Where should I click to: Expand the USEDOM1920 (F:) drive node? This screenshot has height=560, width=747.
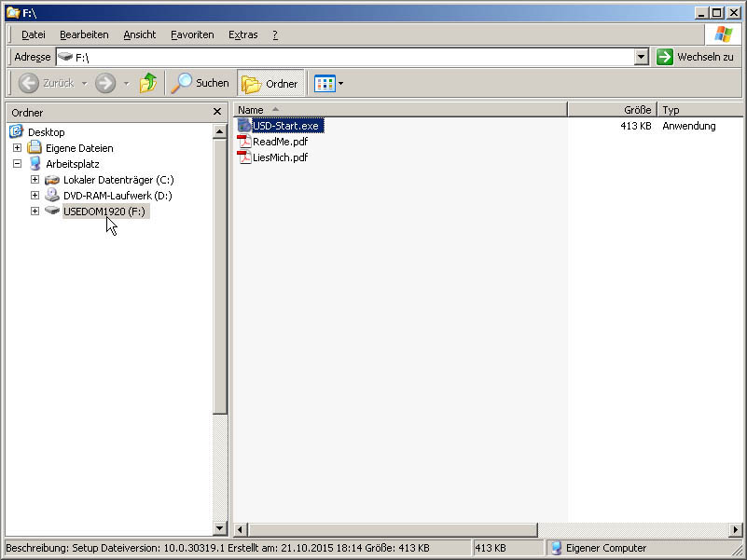coord(35,211)
